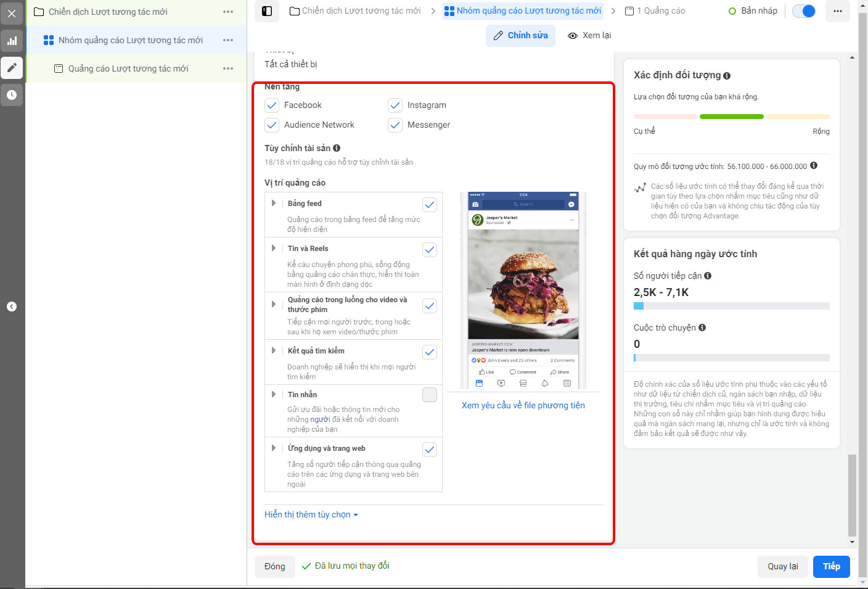Select the pencil edit icon in sidebar

pyautogui.click(x=12, y=68)
